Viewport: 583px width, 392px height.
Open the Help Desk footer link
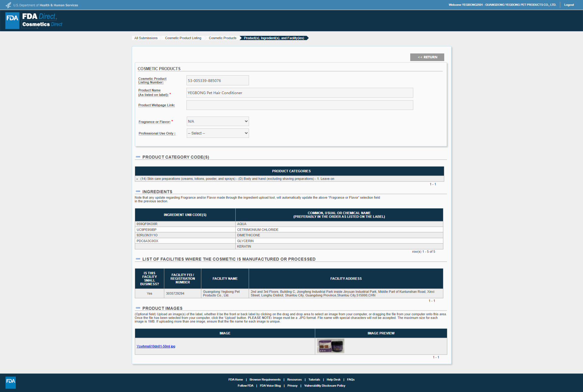click(333, 380)
